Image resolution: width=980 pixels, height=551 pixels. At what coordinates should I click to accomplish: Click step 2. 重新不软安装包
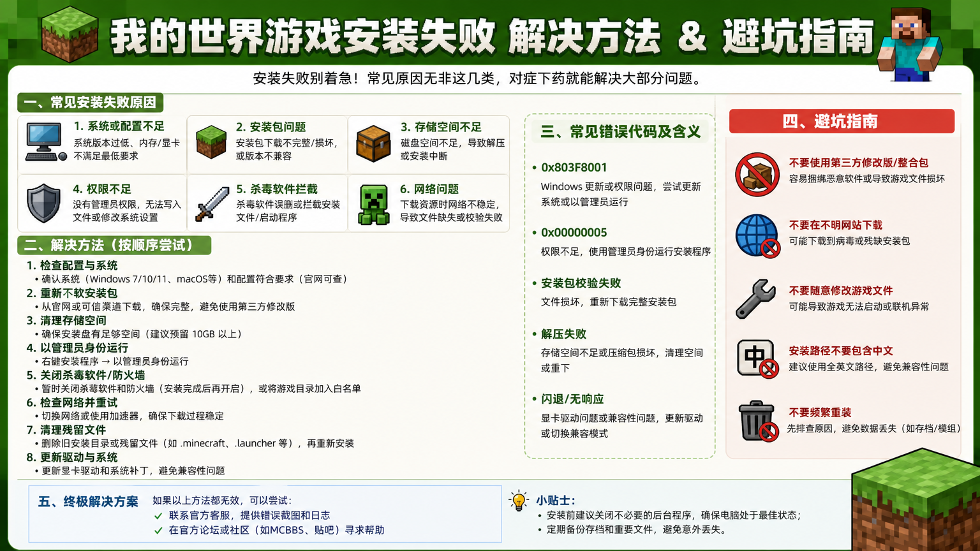[72, 293]
